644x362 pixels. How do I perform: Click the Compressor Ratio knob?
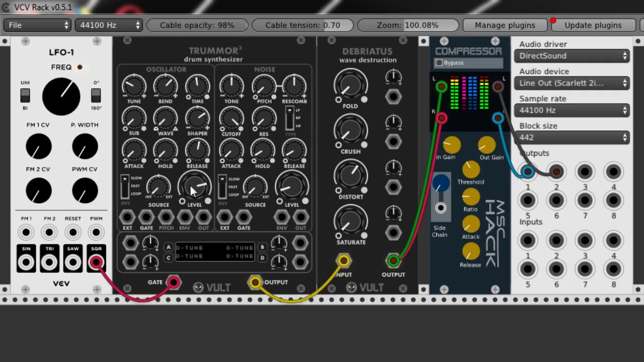(471, 198)
